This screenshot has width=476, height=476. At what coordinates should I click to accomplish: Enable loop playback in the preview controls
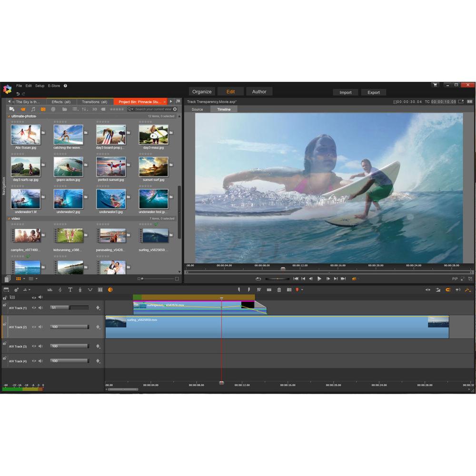[258, 278]
